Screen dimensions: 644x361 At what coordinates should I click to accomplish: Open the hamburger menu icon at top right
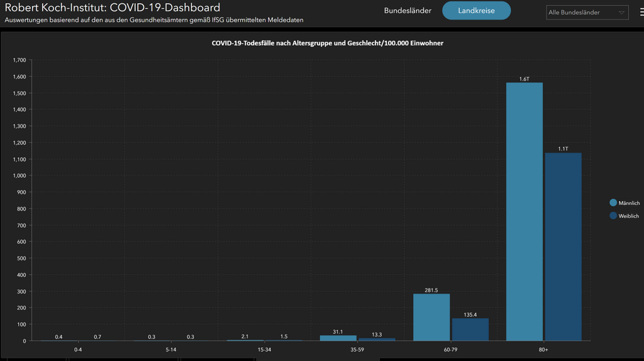642,13
